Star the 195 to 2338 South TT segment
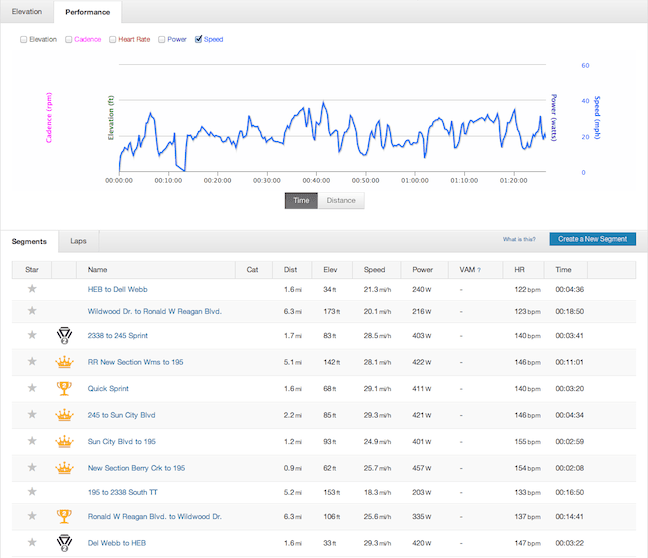This screenshot has width=648, height=558. point(31,491)
